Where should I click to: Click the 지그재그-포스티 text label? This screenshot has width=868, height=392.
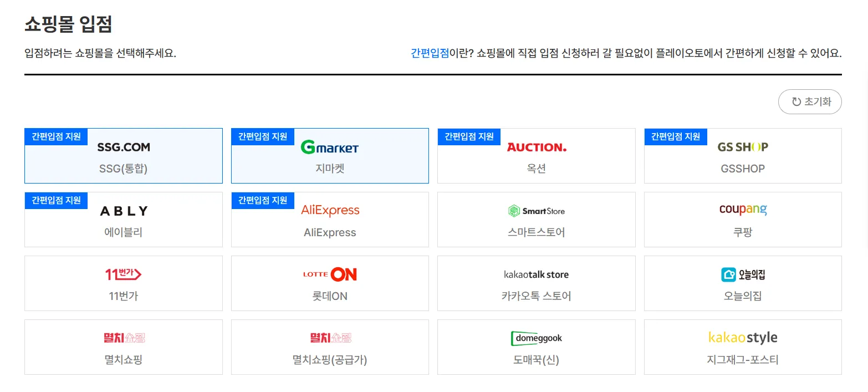click(x=743, y=360)
